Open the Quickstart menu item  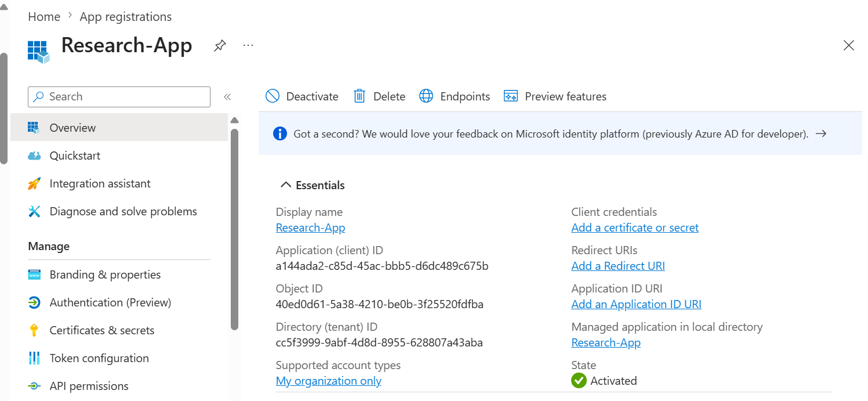pos(119,156)
